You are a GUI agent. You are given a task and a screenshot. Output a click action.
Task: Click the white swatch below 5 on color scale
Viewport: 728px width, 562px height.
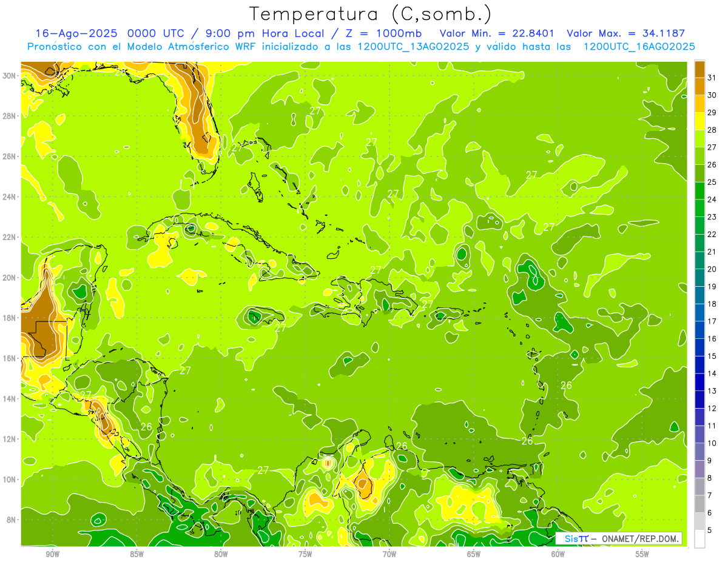point(699,539)
